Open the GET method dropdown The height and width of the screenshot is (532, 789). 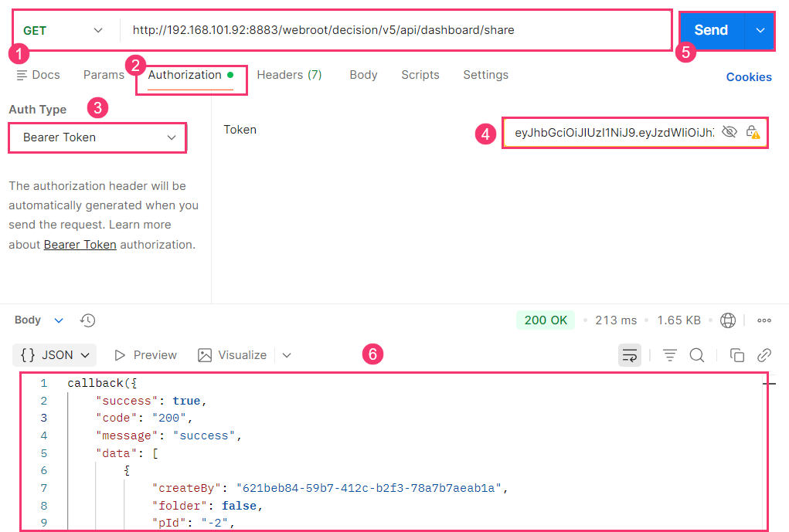pos(63,31)
